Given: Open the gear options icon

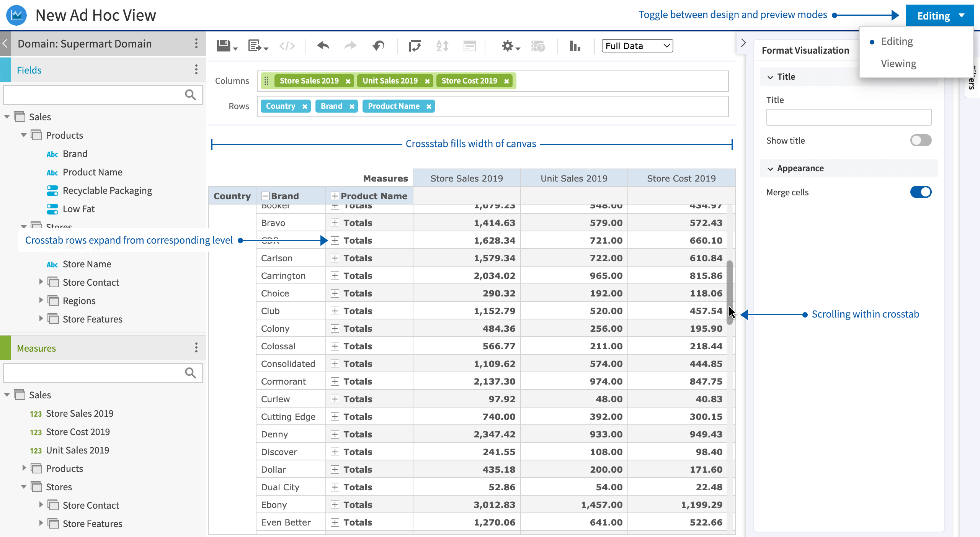Looking at the screenshot, I should [510, 46].
